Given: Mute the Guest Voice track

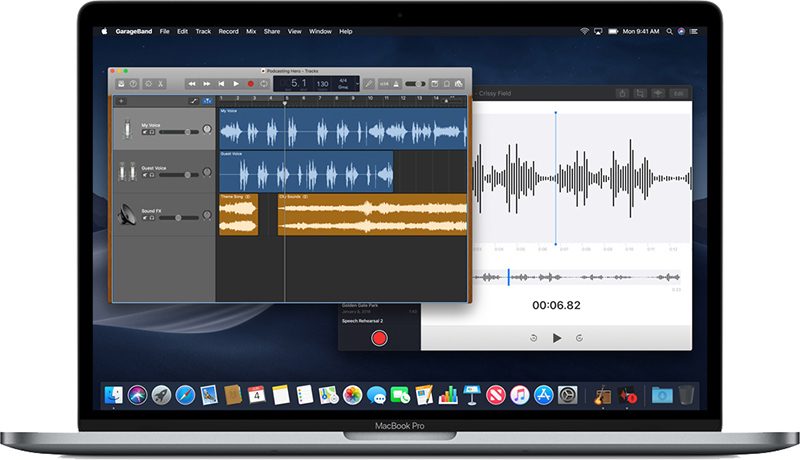Looking at the screenshot, I should 145,175.
